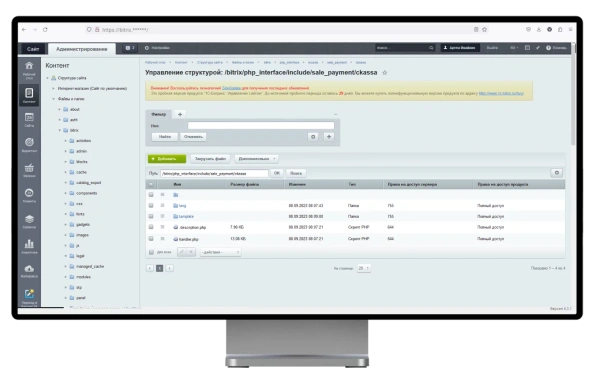Click the filter settings gear icon
Image resolution: width=600 pixels, height=371 pixels.
[313, 137]
